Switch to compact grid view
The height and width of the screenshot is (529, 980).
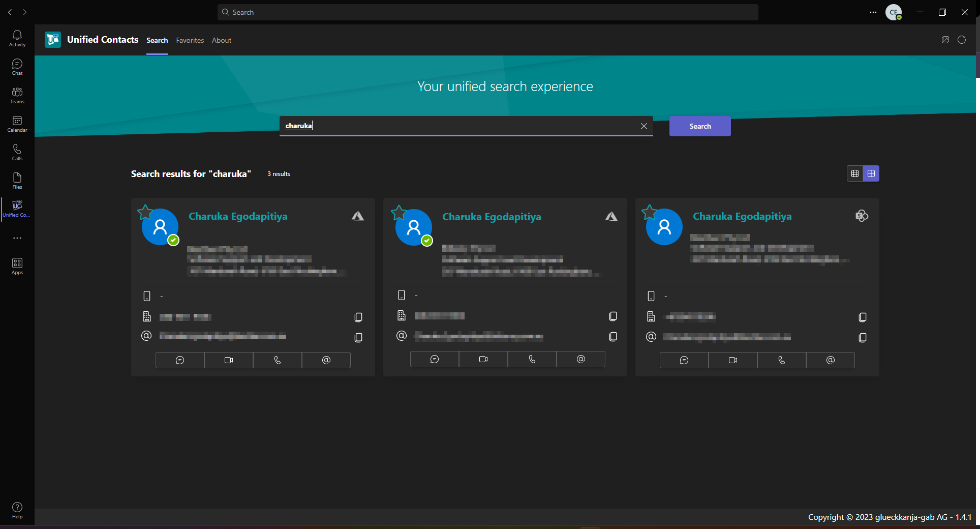click(855, 173)
